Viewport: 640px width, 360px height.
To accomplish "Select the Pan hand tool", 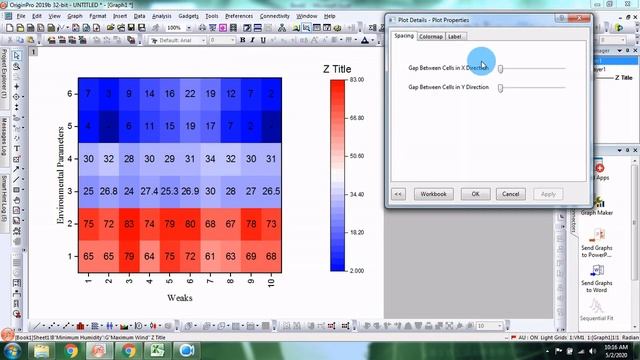I will click(16, 200).
